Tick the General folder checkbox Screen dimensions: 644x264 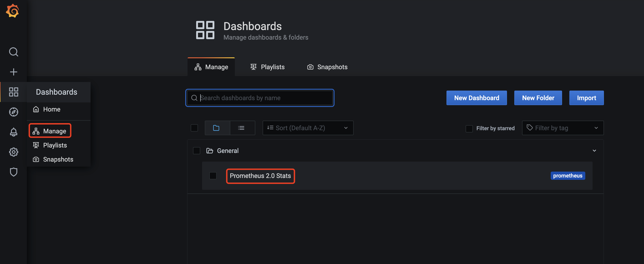click(x=197, y=151)
